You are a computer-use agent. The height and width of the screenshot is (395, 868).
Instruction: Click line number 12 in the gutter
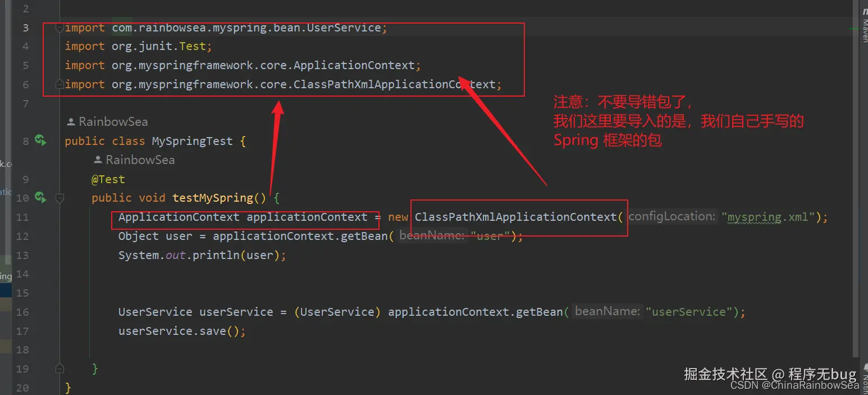point(22,236)
